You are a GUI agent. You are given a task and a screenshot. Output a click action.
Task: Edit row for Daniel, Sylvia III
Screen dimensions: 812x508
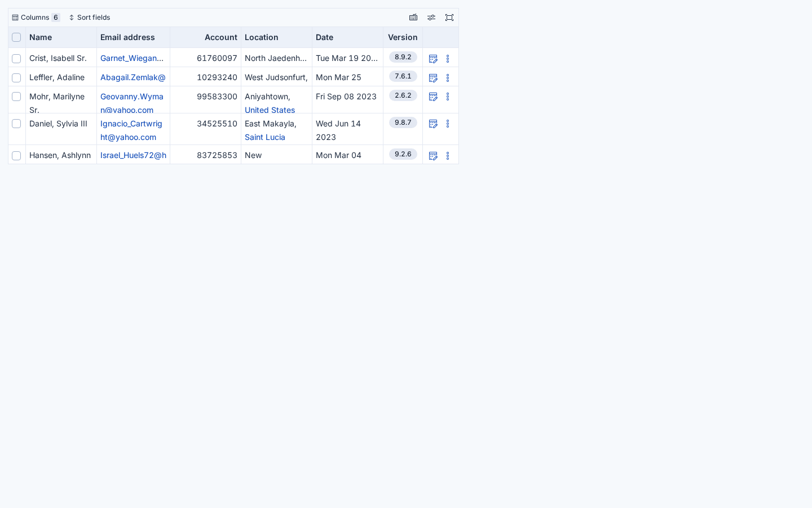433,124
